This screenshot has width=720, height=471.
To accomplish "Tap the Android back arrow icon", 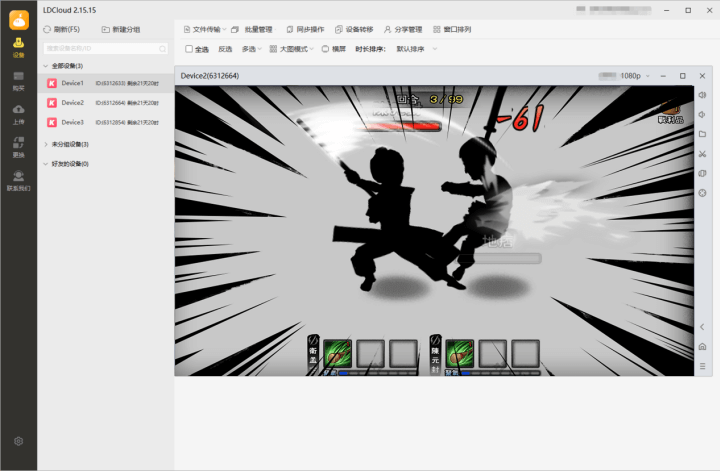I will 702,327.
